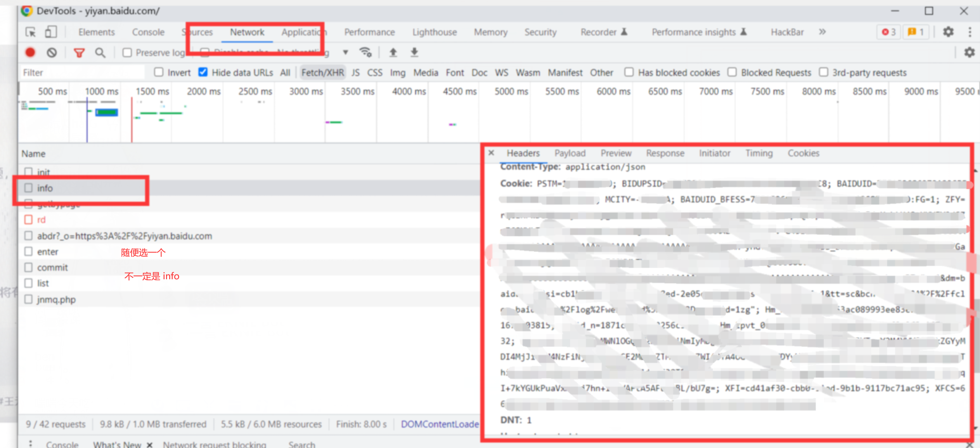This screenshot has height=448, width=980.
Task: Toggle the red filter funnel icon
Action: [79, 52]
